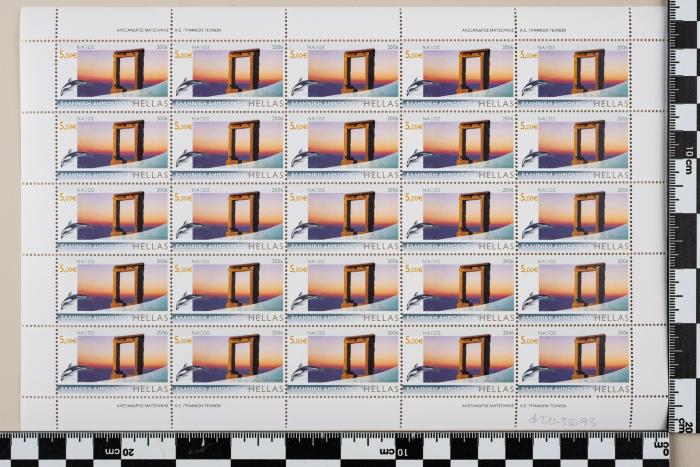Click the handwritten pencil inventory number
Image resolution: width=700 pixels, height=467 pixels.
[x=562, y=420]
